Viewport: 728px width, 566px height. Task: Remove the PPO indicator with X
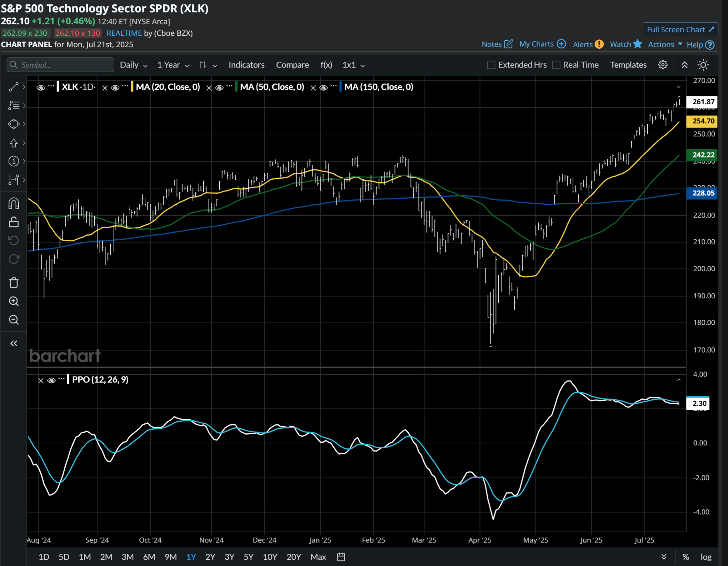click(x=41, y=381)
